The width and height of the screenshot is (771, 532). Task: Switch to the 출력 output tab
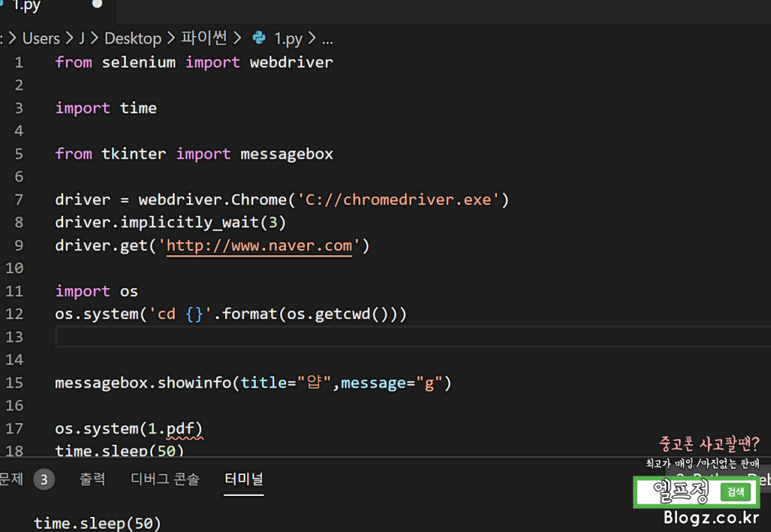coord(93,479)
